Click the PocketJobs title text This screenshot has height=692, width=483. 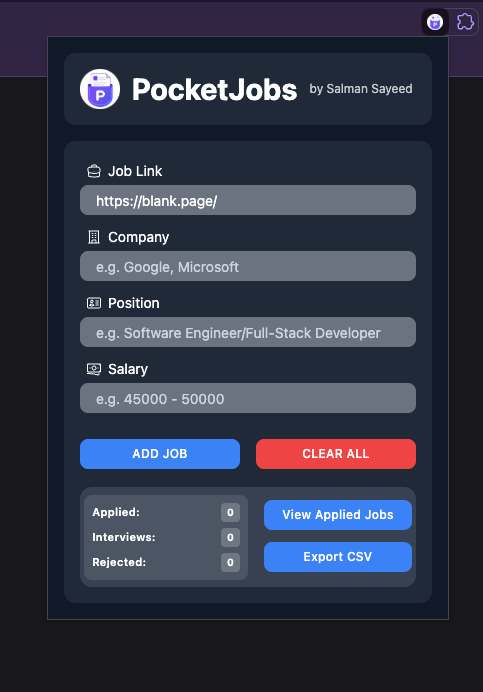[x=215, y=90]
